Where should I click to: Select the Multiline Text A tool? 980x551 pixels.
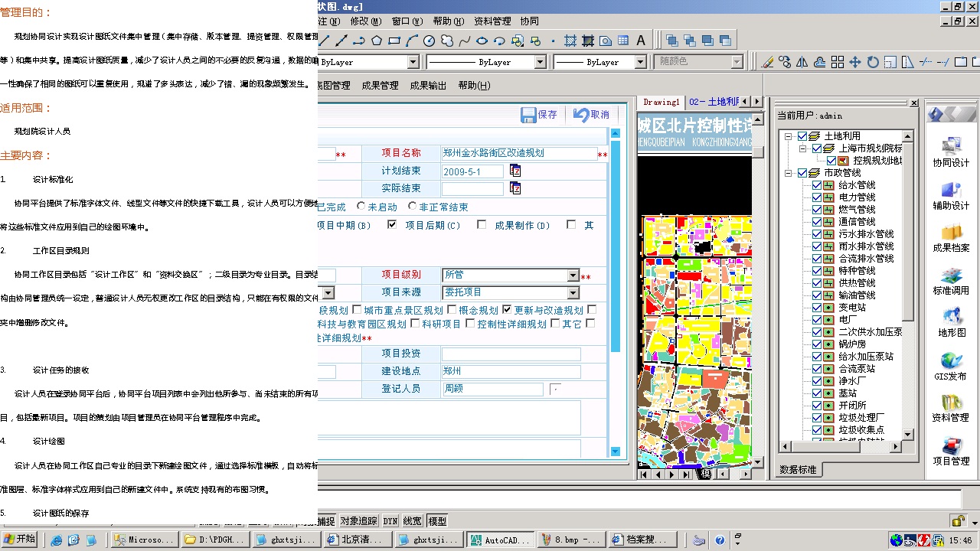click(641, 41)
